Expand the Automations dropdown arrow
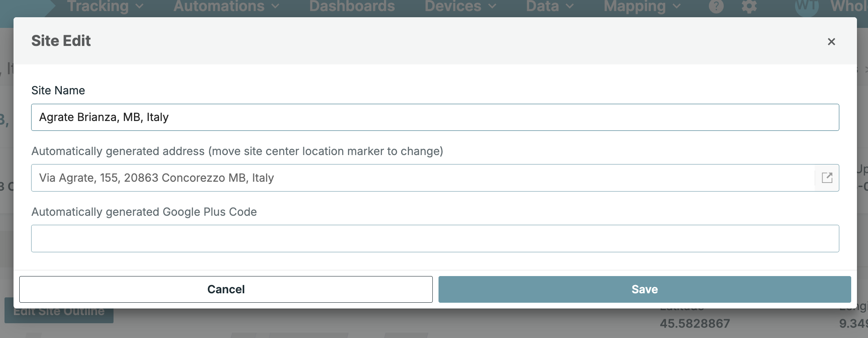Screen dimensions: 868x338 click(x=275, y=7)
